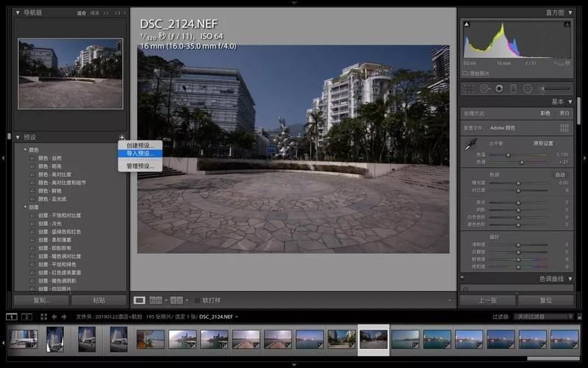Collapse the 颜色 preset group
This screenshot has height=368, width=588.
point(26,150)
